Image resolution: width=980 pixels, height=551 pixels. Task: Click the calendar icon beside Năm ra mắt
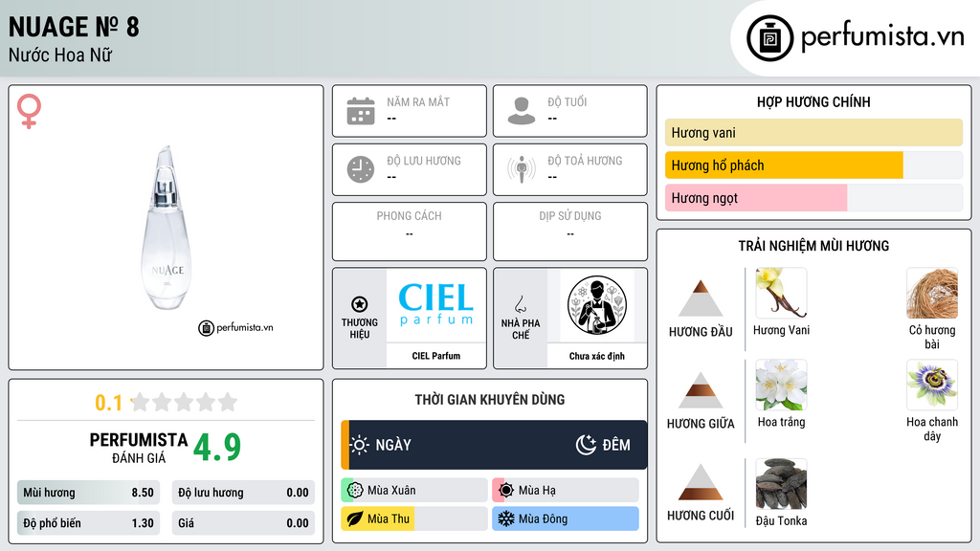361,111
